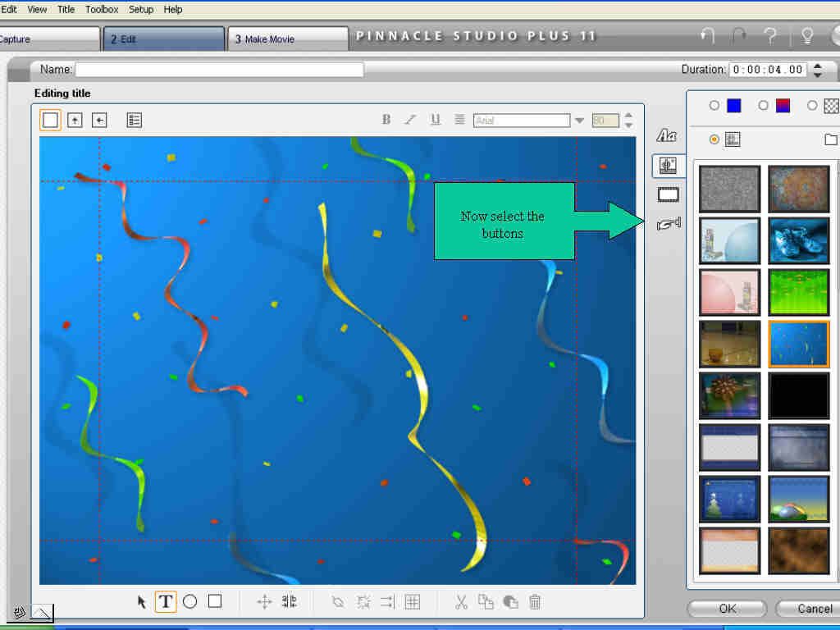840x630 pixels.
Task: Select the rectangle shape tool
Action: 215,601
